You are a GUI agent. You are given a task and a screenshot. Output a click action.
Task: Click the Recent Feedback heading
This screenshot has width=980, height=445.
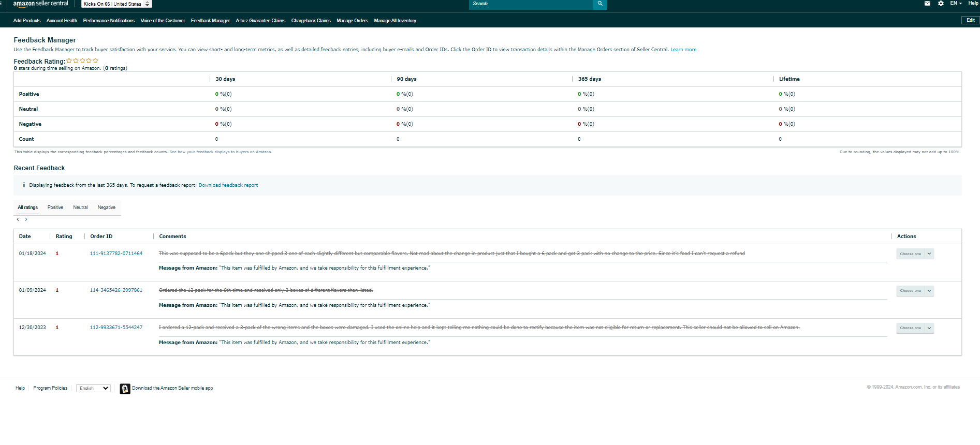point(39,168)
